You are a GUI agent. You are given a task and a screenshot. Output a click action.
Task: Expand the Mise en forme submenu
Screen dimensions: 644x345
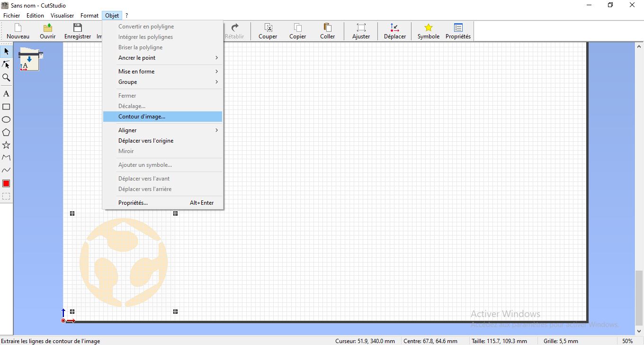coord(162,72)
